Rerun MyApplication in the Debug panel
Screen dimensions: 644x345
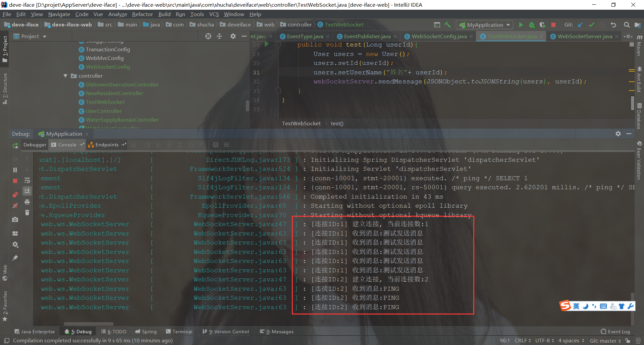(15, 146)
